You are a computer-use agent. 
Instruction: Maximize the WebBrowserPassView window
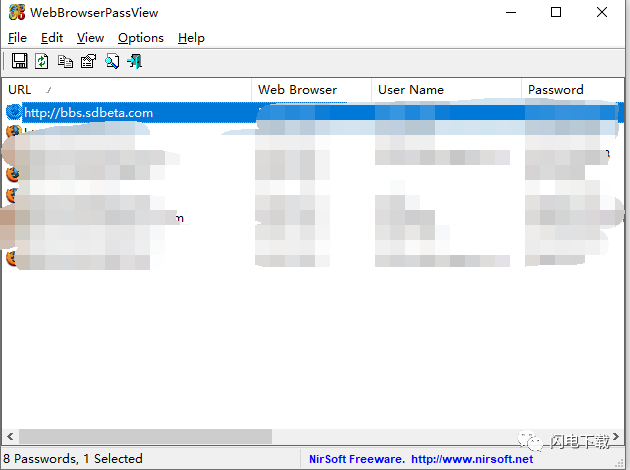[556, 12]
